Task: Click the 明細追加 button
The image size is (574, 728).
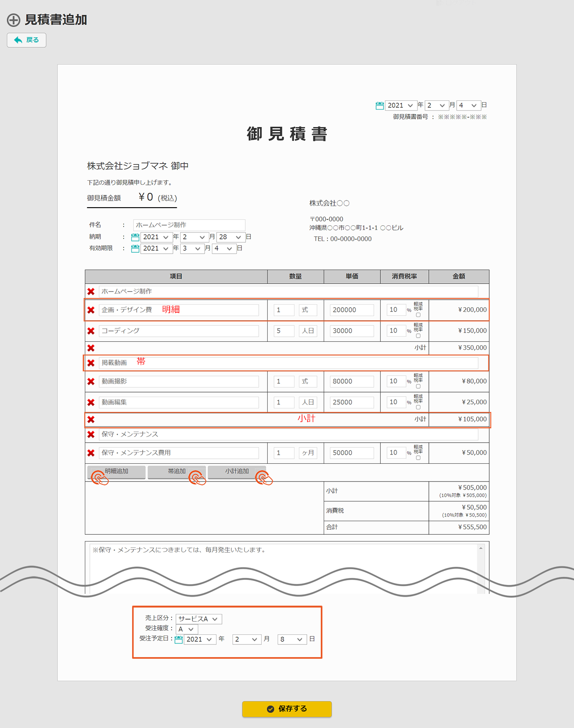Action: click(116, 472)
